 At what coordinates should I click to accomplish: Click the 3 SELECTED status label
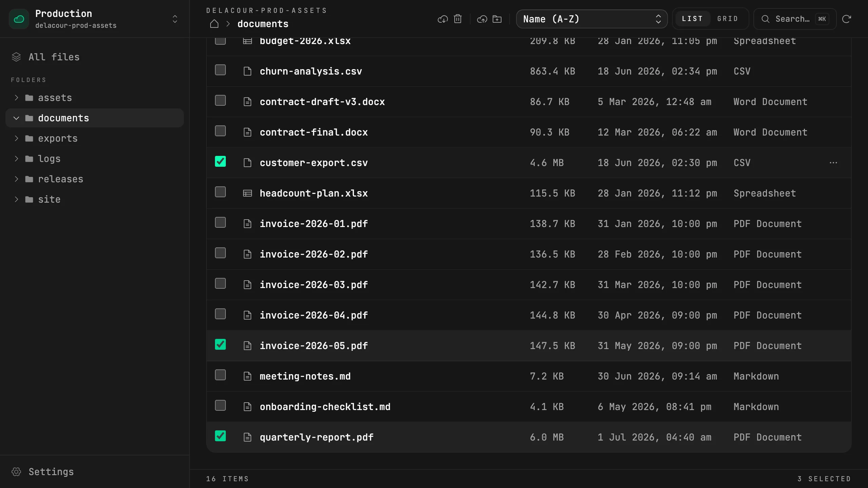pos(824,479)
